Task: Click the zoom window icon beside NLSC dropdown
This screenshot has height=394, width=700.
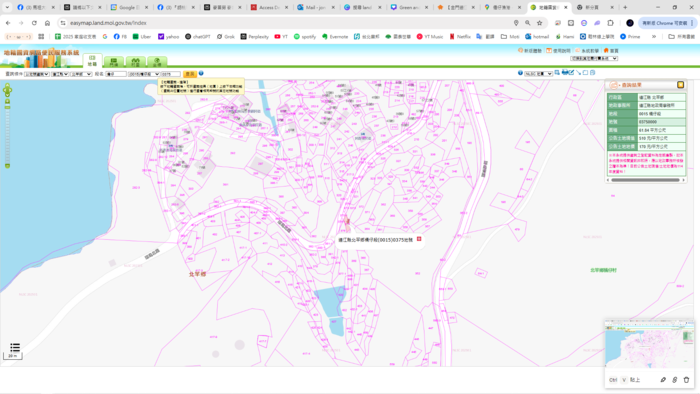Action: [557, 72]
